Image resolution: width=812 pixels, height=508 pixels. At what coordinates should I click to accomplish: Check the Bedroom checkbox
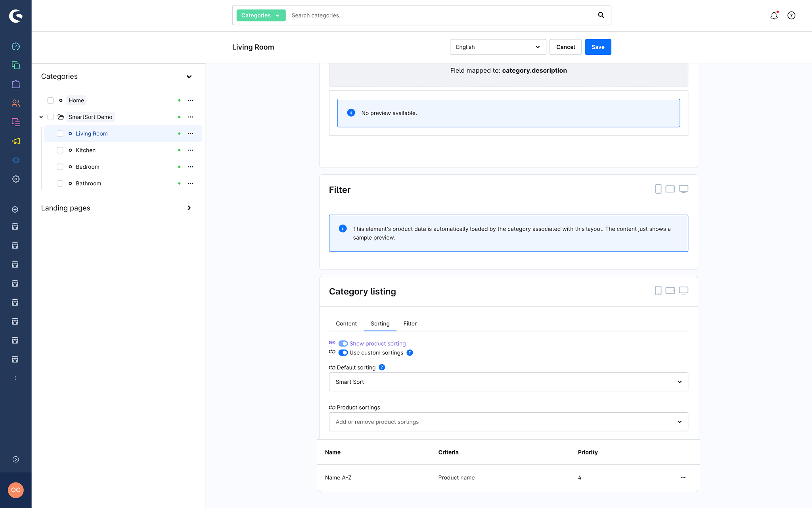pyautogui.click(x=60, y=167)
